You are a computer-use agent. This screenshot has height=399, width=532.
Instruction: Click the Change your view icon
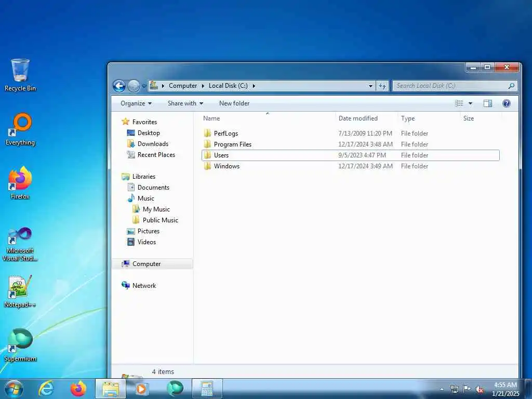[459, 103]
